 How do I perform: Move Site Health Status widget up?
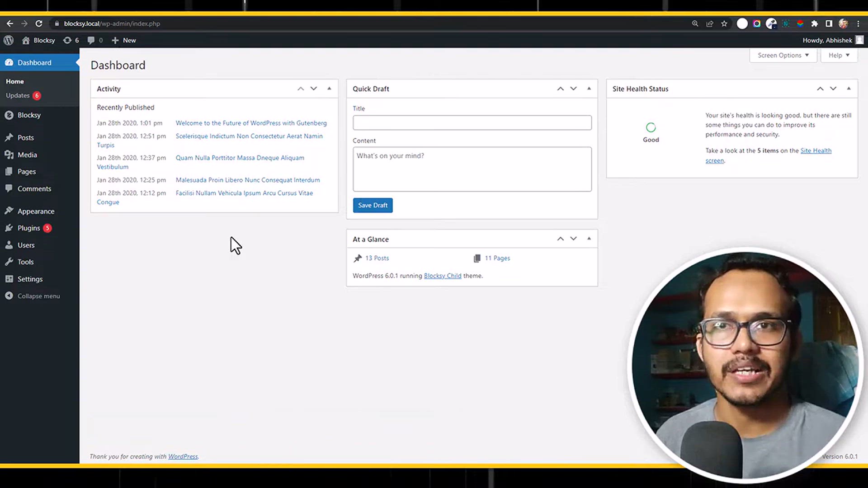tap(820, 89)
